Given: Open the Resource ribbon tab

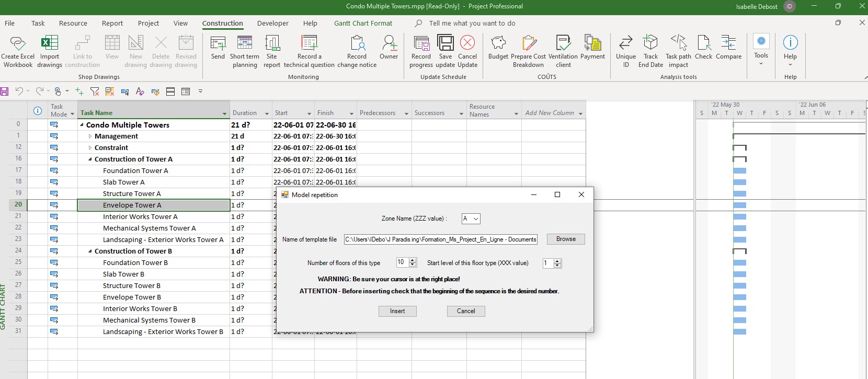Looking at the screenshot, I should click(x=73, y=23).
